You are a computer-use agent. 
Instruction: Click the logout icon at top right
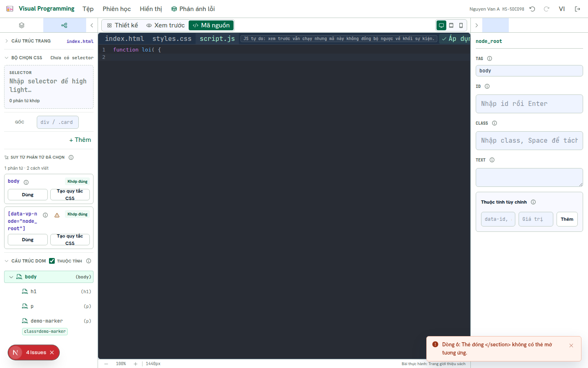[x=577, y=9]
